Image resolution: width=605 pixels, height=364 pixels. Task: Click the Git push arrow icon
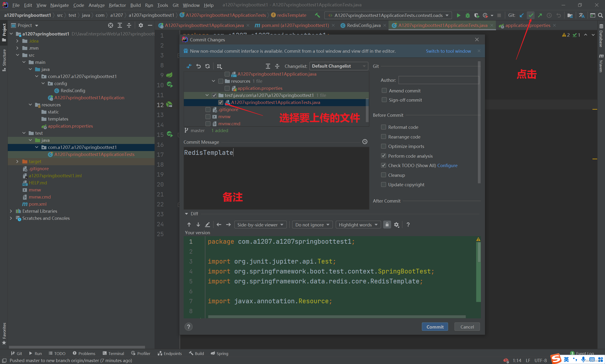(x=540, y=15)
